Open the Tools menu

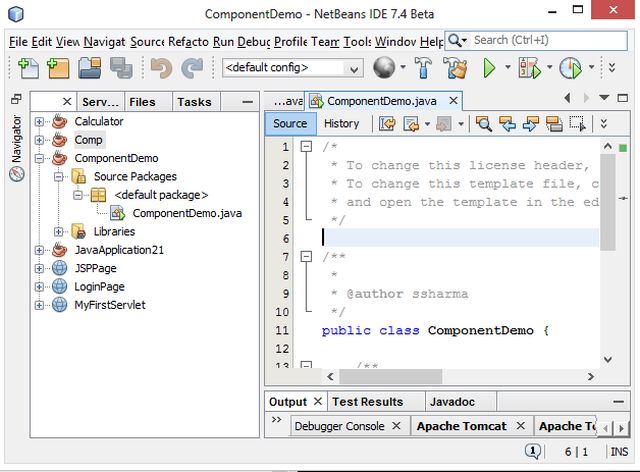click(358, 42)
